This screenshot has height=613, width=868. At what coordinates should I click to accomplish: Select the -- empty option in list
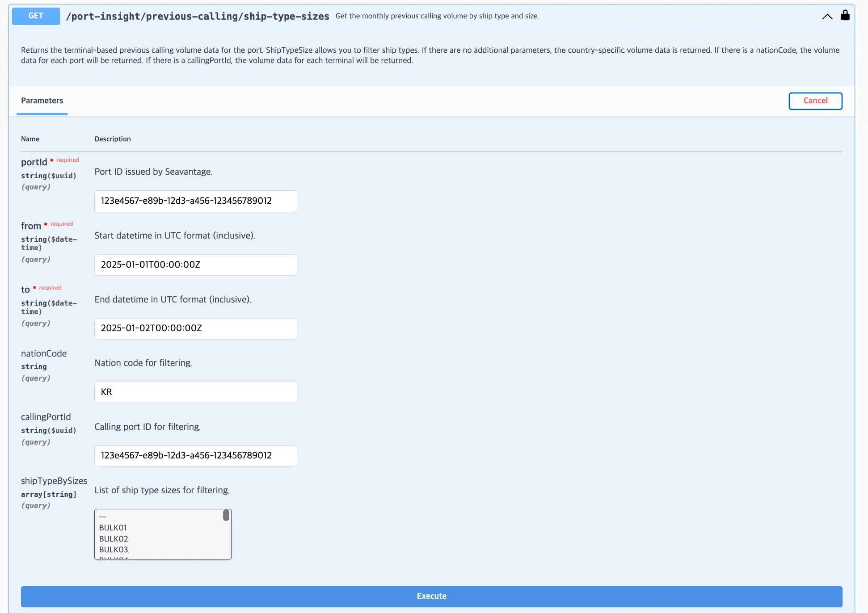click(103, 517)
